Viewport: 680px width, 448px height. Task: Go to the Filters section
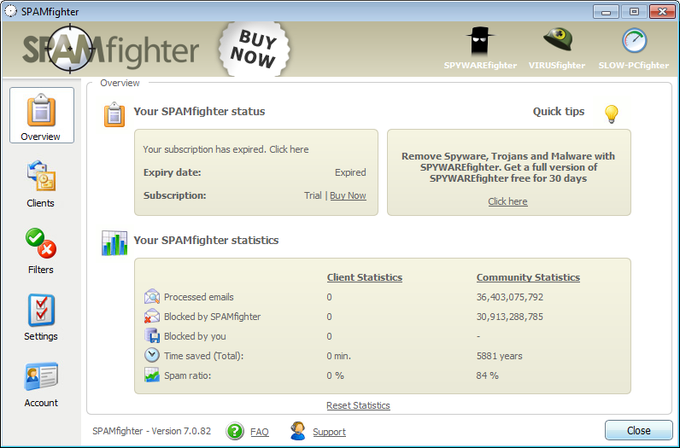point(41,251)
